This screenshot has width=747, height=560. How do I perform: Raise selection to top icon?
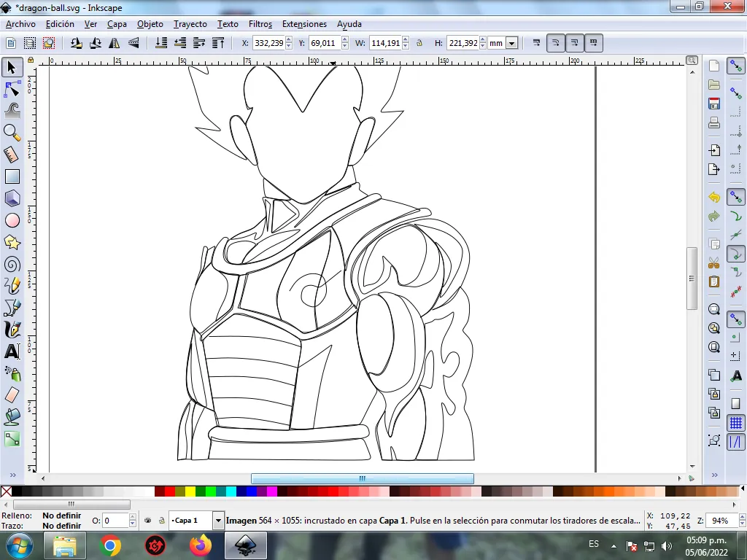(x=218, y=43)
